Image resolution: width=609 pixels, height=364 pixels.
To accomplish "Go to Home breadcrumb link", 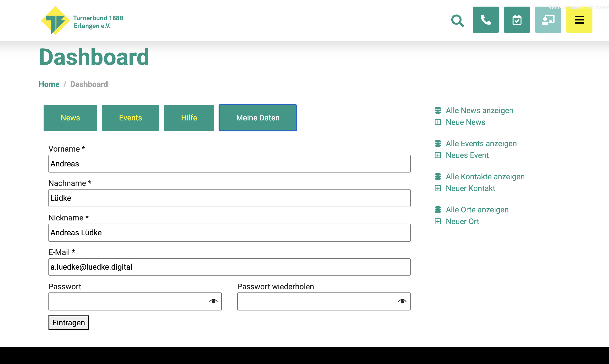I will pyautogui.click(x=49, y=84).
